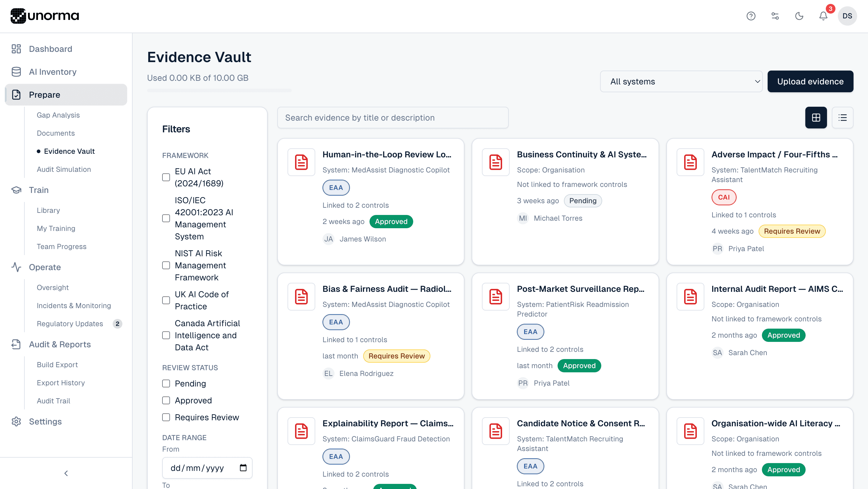
Task: Check the Pending review status filter
Action: (x=166, y=383)
